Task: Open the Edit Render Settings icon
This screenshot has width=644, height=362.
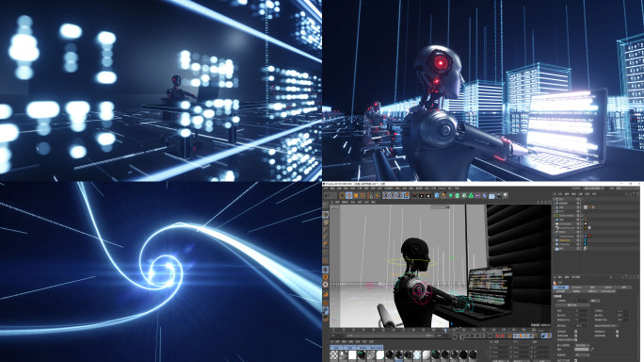Action: 428,195
